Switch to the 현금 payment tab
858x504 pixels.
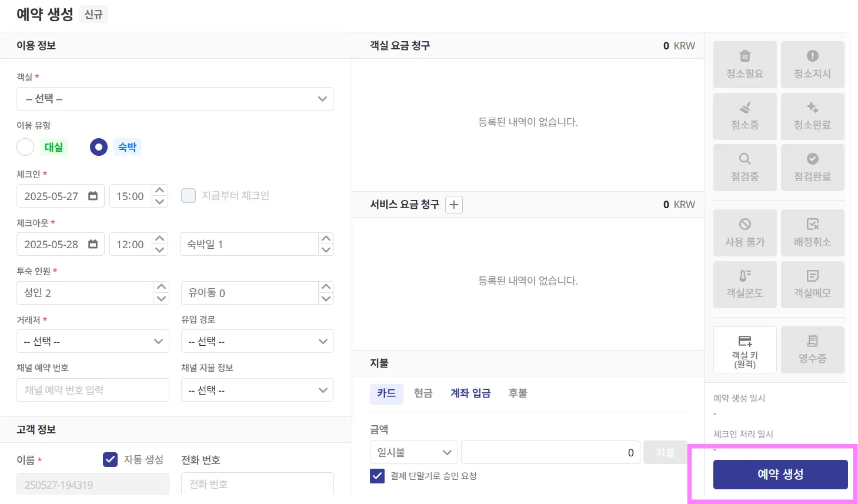423,393
